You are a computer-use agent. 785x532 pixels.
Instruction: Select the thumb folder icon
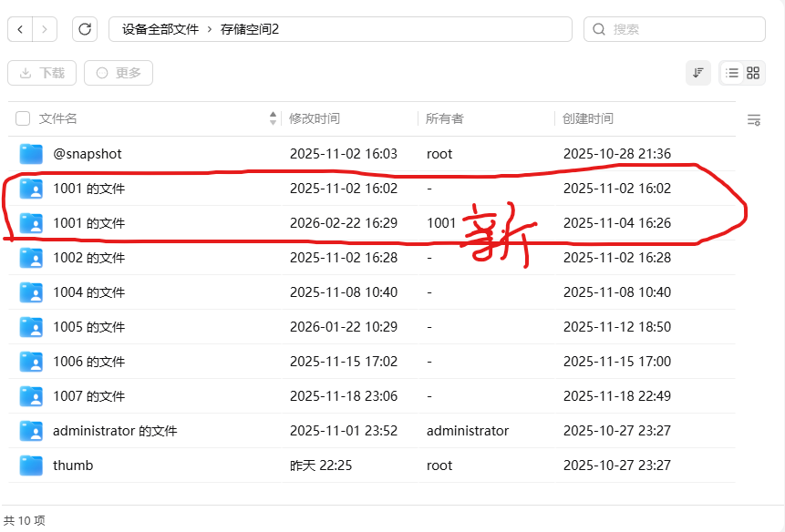(x=31, y=465)
